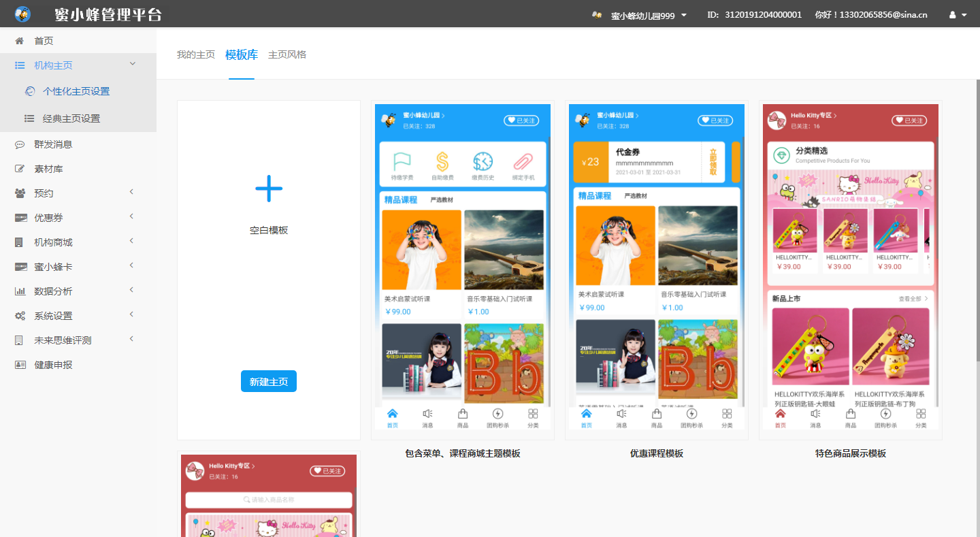Viewport: 980px width, 537px height.
Task: Click the bee logo in the header
Action: click(x=22, y=14)
